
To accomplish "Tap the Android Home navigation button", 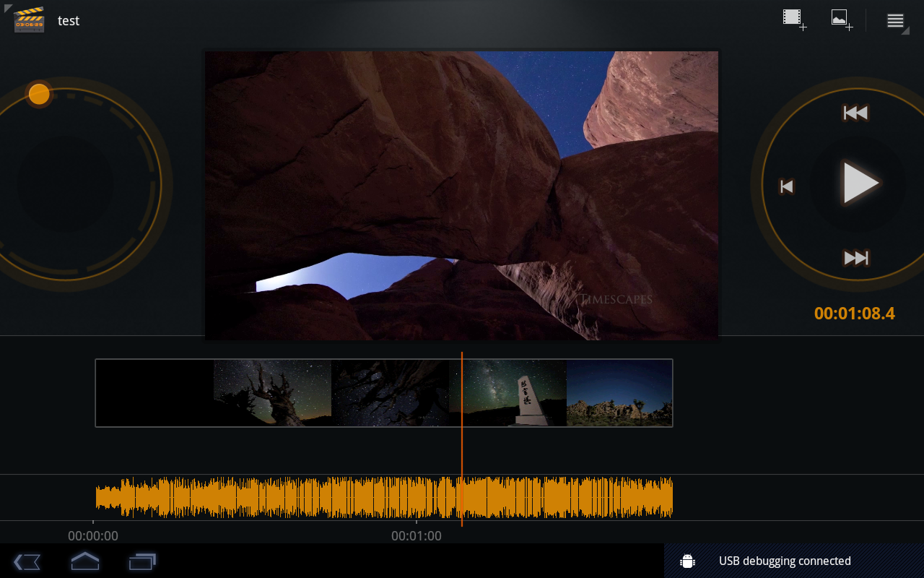I will (x=84, y=561).
